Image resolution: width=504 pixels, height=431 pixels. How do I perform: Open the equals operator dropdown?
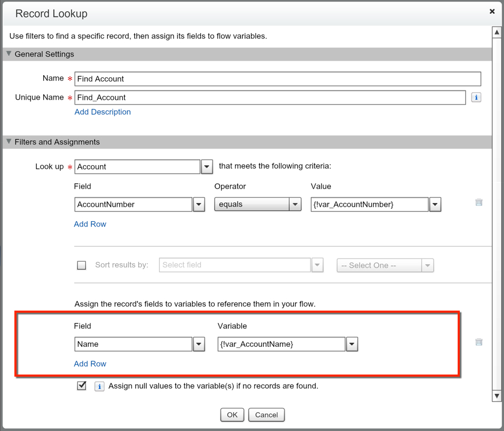(x=295, y=205)
